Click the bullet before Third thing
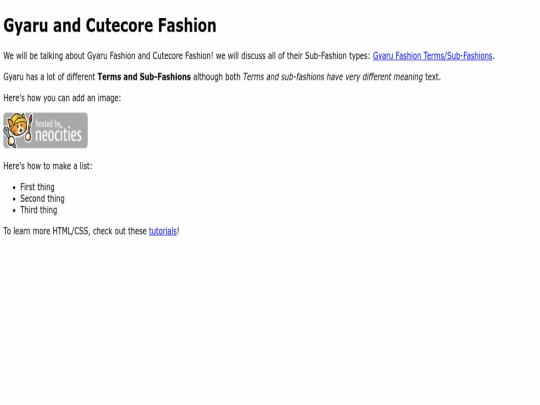The width and height of the screenshot is (540, 405). point(14,211)
